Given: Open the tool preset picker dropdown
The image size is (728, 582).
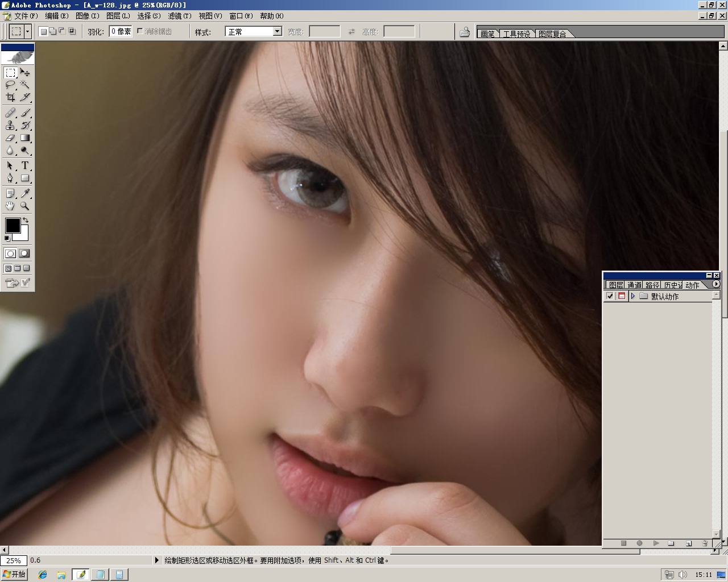Looking at the screenshot, I should point(27,31).
